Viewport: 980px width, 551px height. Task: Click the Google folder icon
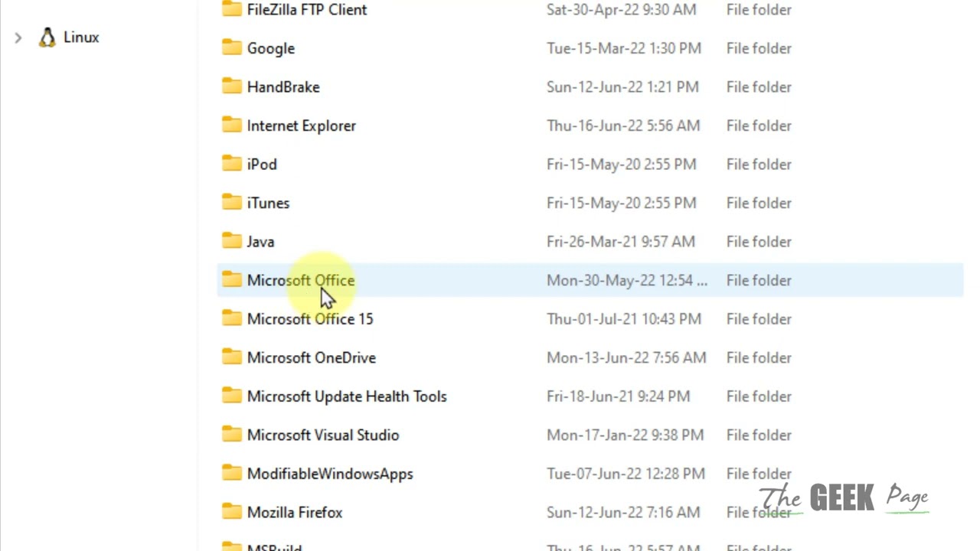pyautogui.click(x=232, y=47)
